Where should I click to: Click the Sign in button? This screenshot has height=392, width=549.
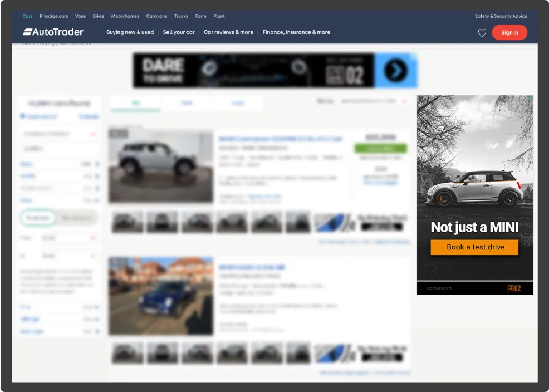pos(509,32)
